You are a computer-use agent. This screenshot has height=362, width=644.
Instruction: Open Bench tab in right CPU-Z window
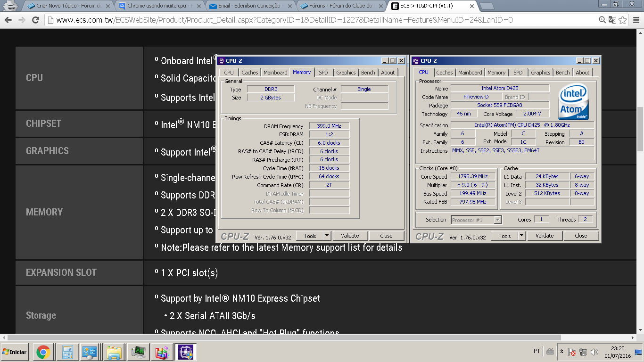562,73
